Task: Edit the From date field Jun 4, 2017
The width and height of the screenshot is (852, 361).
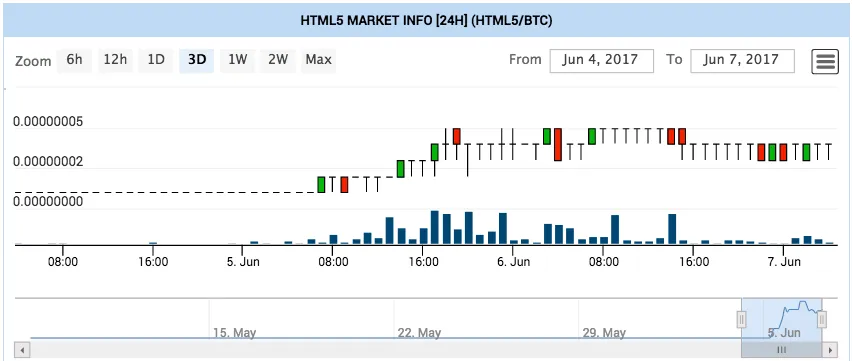Action: (x=602, y=60)
